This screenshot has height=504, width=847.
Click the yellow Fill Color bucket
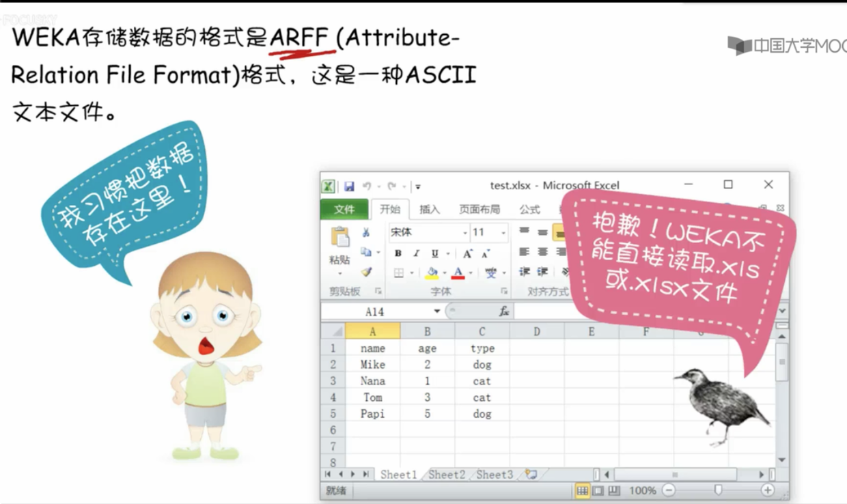(432, 273)
